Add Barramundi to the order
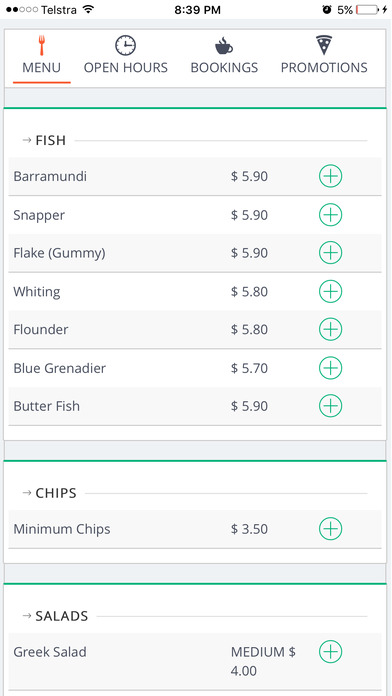392x696 pixels. click(x=330, y=176)
